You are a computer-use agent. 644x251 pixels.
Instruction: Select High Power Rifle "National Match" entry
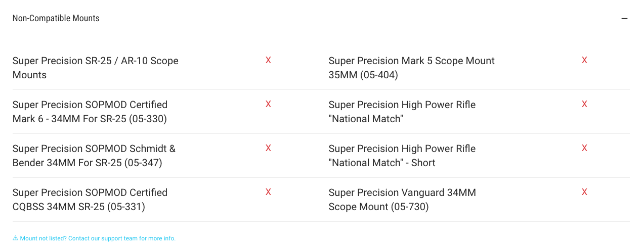tap(402, 112)
